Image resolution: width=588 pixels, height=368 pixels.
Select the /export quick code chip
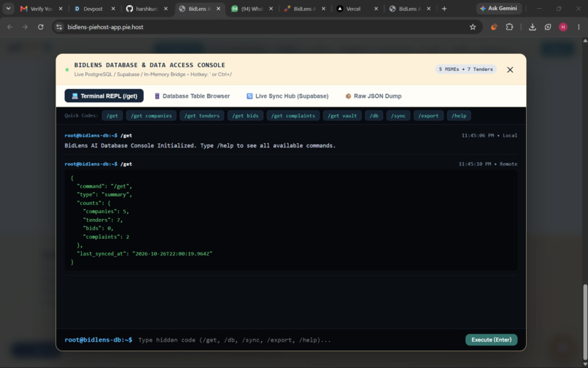pos(429,115)
